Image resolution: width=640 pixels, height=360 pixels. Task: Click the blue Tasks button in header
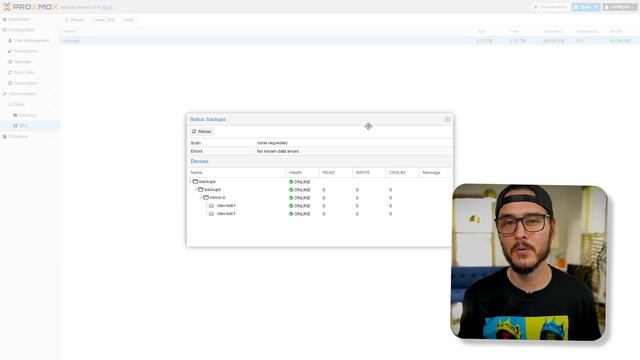point(586,7)
